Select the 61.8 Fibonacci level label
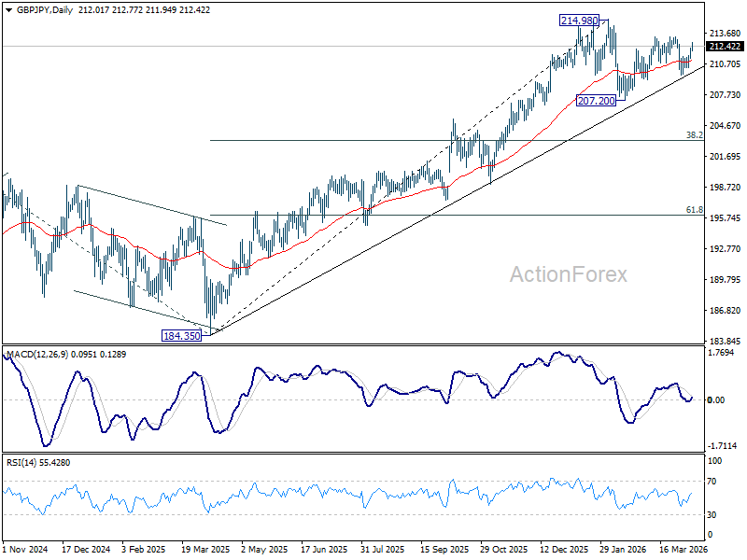This screenshot has width=747, height=560. tap(694, 209)
